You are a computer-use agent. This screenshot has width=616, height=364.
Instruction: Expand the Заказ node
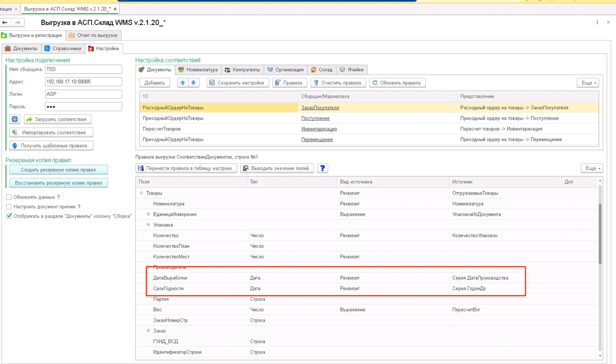pyautogui.click(x=148, y=330)
